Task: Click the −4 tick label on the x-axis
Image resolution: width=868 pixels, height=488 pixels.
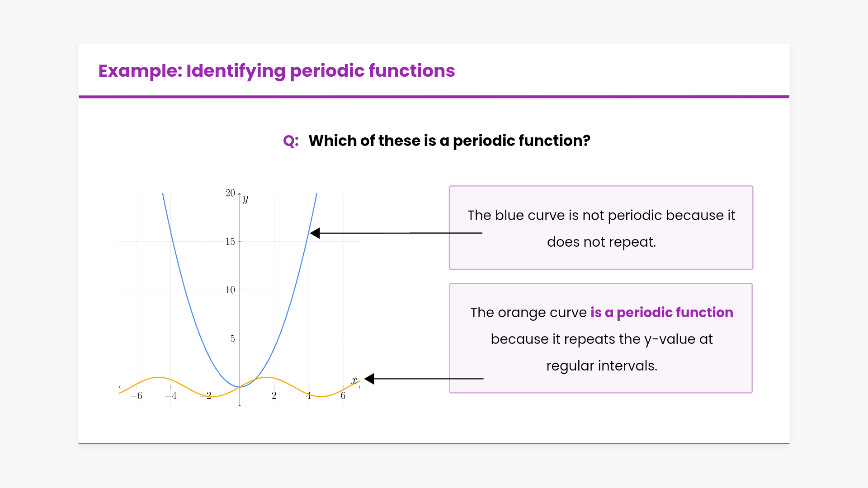Action: 170,396
